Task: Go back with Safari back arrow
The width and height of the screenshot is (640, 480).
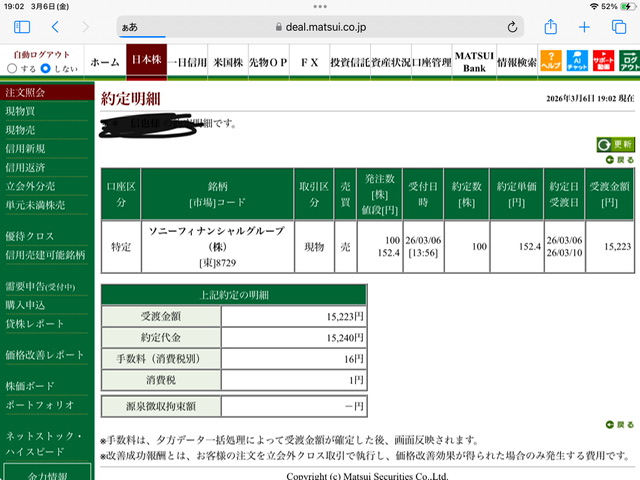Action: (x=56, y=27)
